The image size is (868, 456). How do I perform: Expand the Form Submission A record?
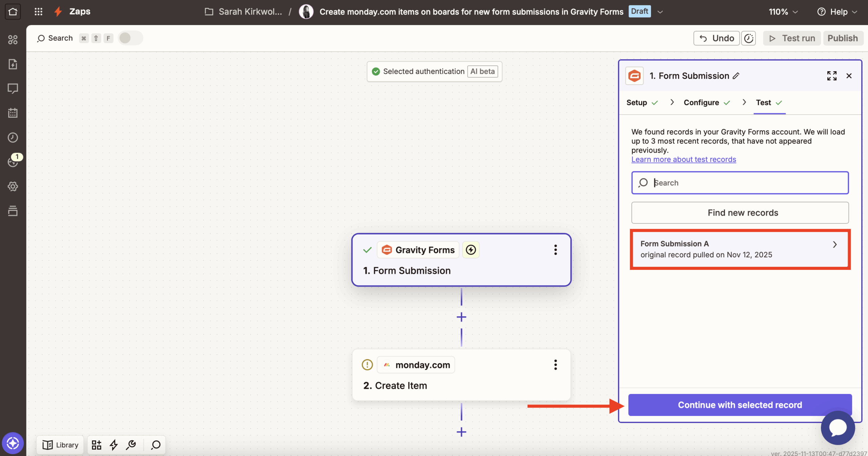point(835,244)
